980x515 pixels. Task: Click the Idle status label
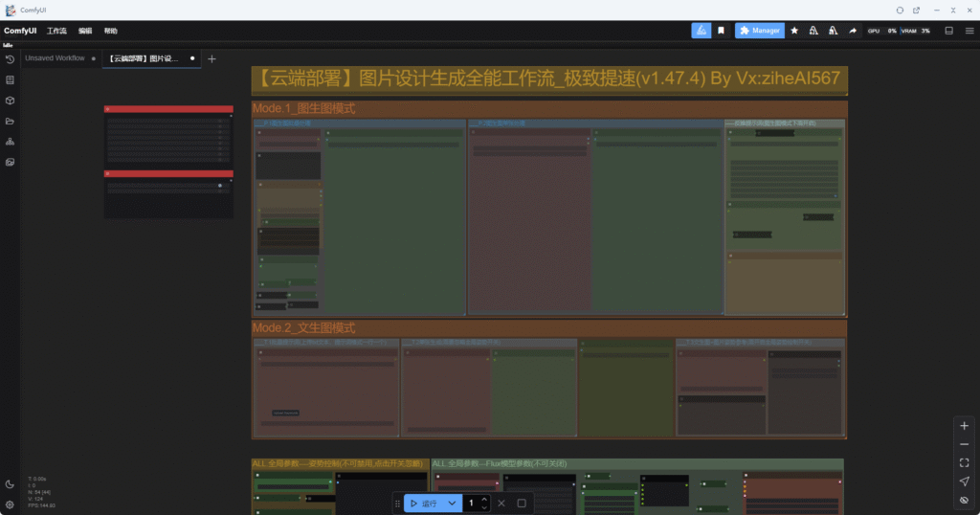point(8,45)
